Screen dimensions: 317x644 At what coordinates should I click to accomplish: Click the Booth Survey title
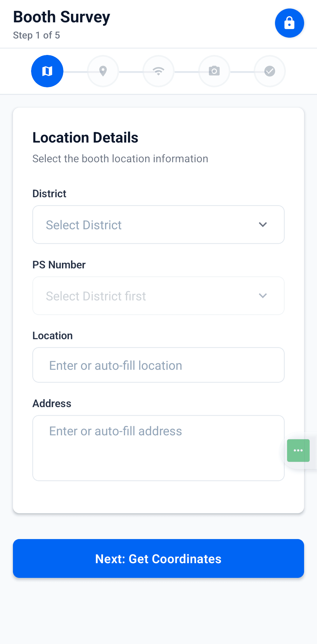62,17
